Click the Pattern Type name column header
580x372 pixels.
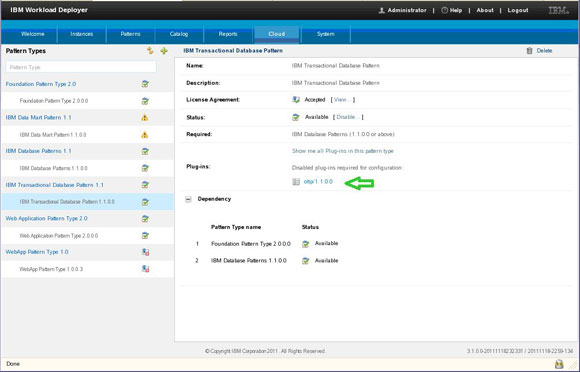pos(236,227)
